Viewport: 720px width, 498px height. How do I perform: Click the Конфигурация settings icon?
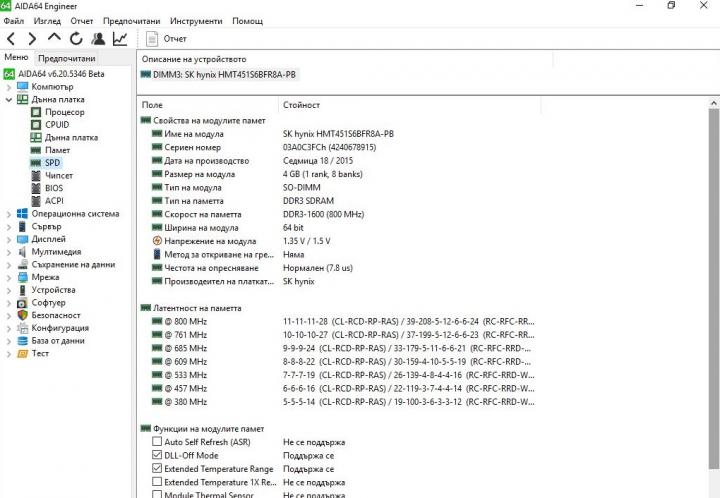[22, 328]
